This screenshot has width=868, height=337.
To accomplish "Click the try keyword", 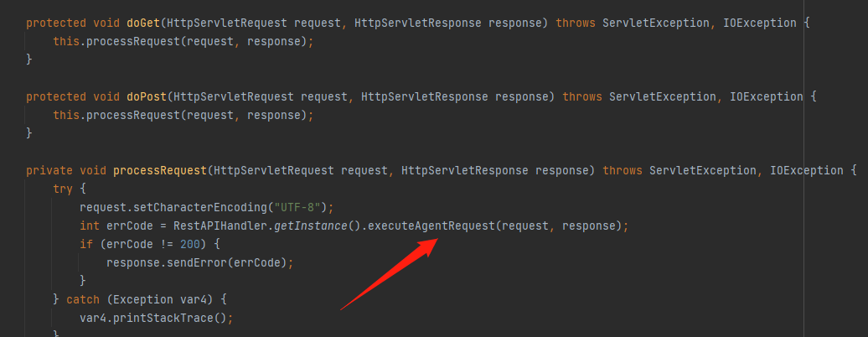I will 63,189.
